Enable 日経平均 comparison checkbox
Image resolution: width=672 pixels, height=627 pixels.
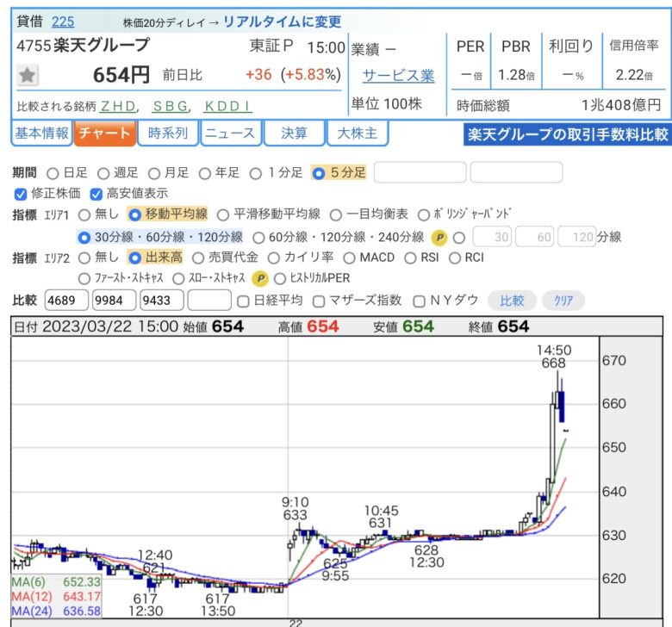[x=243, y=301]
